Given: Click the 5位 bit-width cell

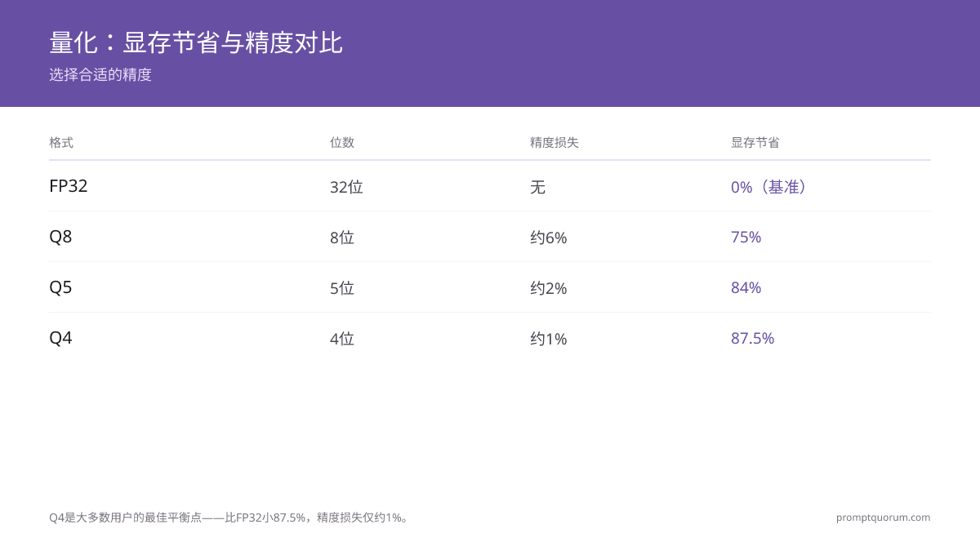Looking at the screenshot, I should click(342, 288).
